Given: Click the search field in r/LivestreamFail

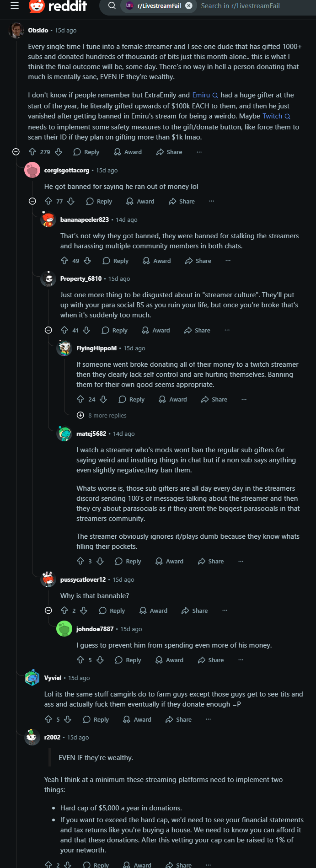Looking at the screenshot, I should click(x=247, y=6).
